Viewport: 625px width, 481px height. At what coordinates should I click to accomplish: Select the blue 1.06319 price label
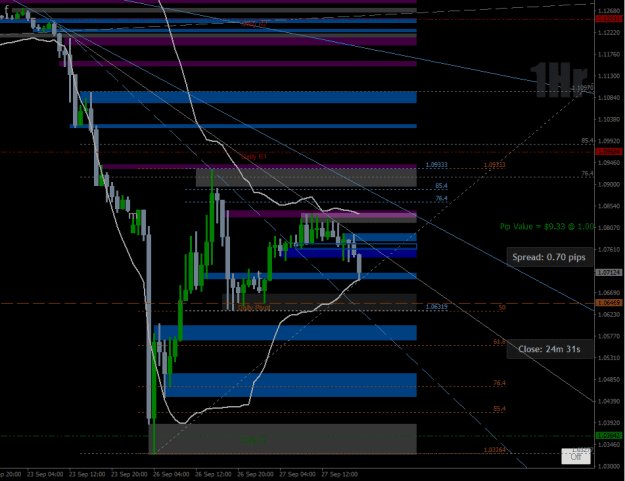(x=436, y=306)
